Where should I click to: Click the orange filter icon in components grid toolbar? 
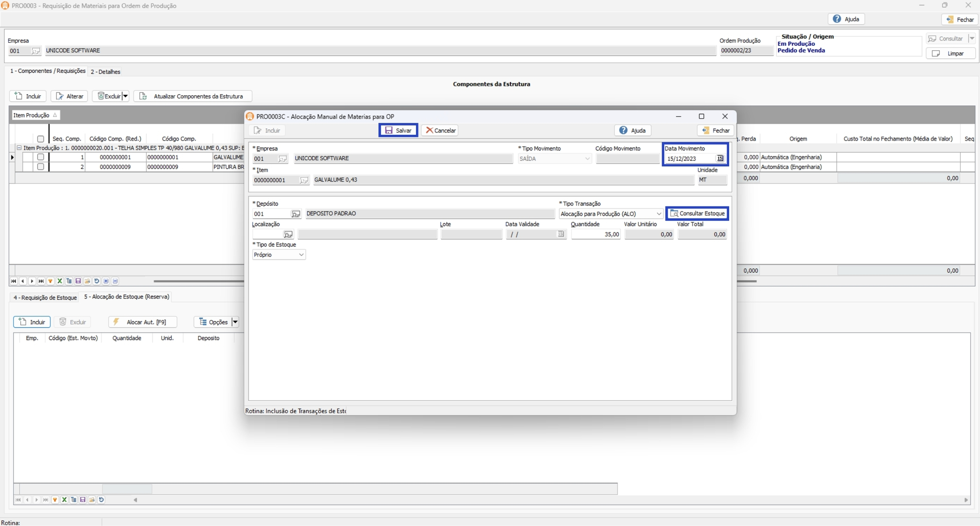pyautogui.click(x=50, y=281)
